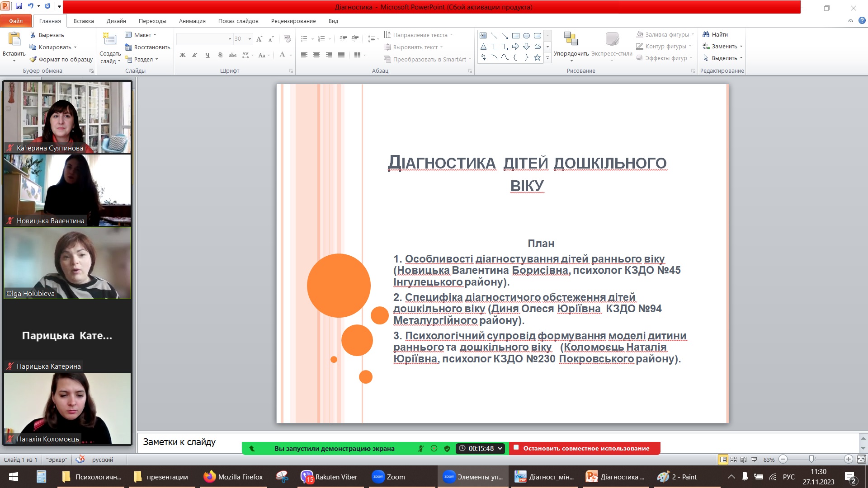Screen dimensions: 868x488
Task: Click Restore (Восстановить) slide layout
Action: pyautogui.click(x=147, y=47)
